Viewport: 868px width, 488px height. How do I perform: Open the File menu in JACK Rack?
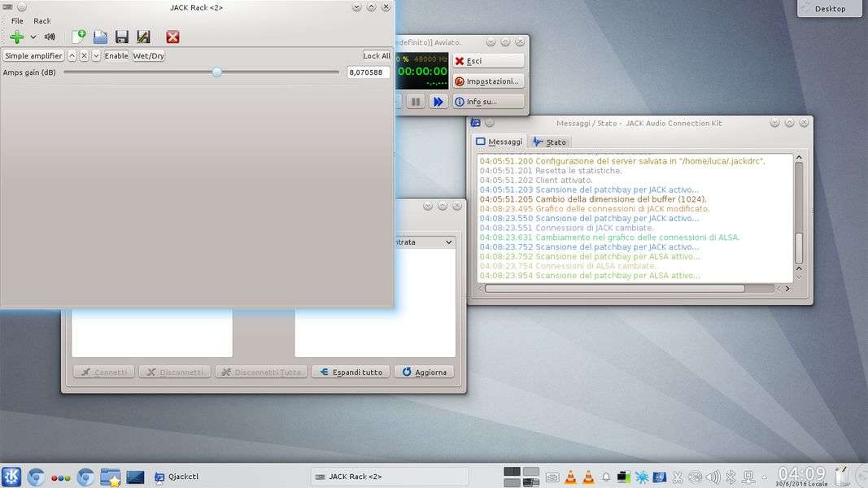tap(17, 20)
